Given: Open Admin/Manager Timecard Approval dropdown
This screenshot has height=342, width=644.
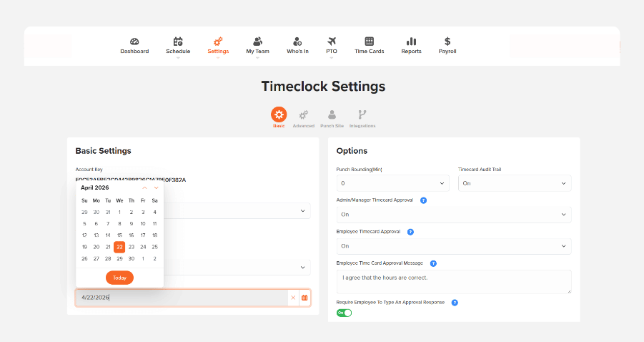Looking at the screenshot, I should (454, 215).
